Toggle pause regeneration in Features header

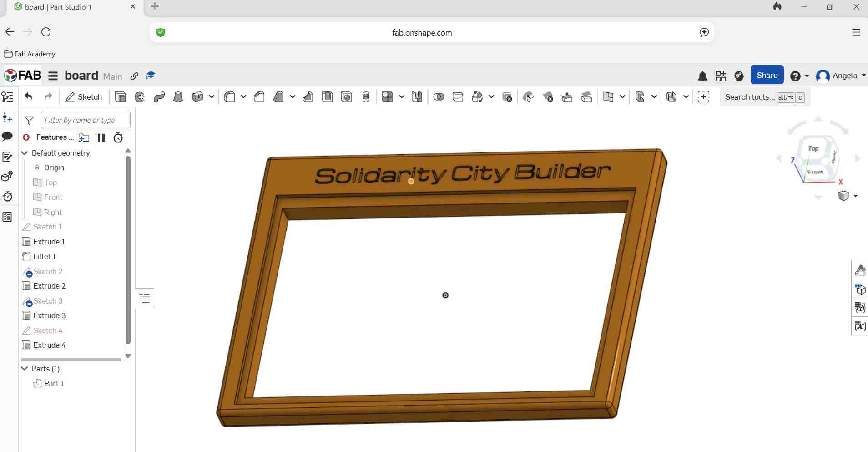101,137
